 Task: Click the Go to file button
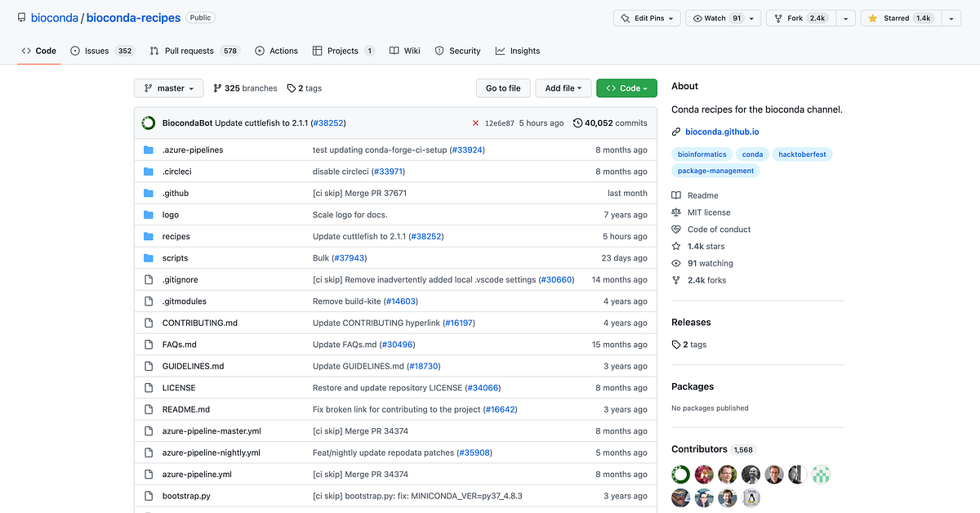(x=502, y=87)
